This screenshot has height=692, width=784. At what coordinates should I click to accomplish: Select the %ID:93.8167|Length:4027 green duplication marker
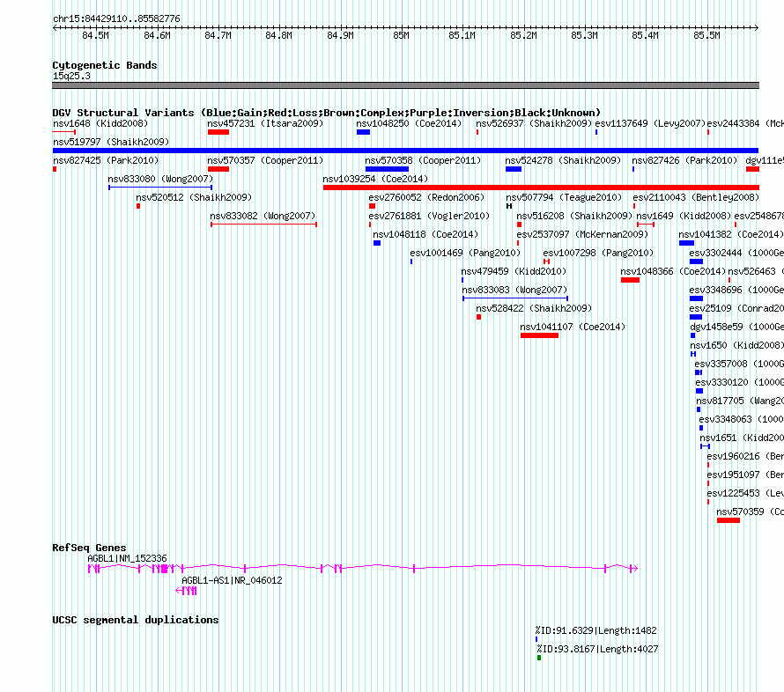[539, 658]
